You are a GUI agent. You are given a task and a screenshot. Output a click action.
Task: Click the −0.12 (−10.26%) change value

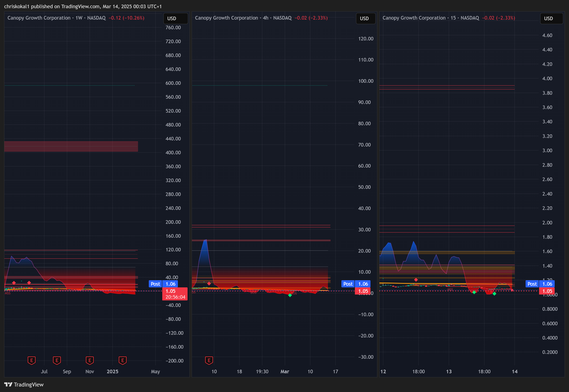(126, 18)
